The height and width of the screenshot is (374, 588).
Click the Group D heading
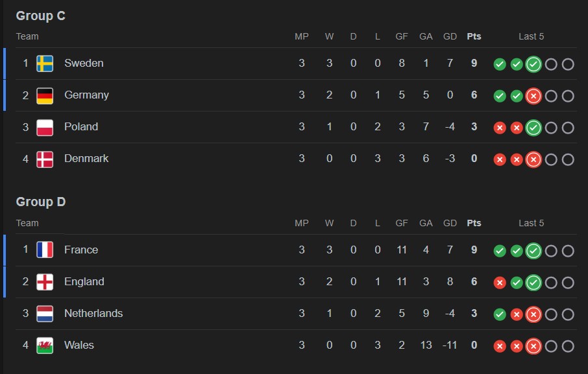click(40, 202)
